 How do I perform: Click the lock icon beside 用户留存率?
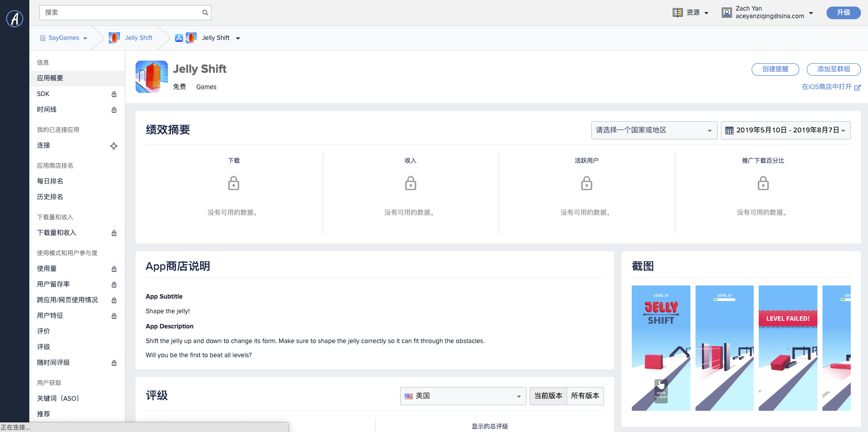(114, 284)
